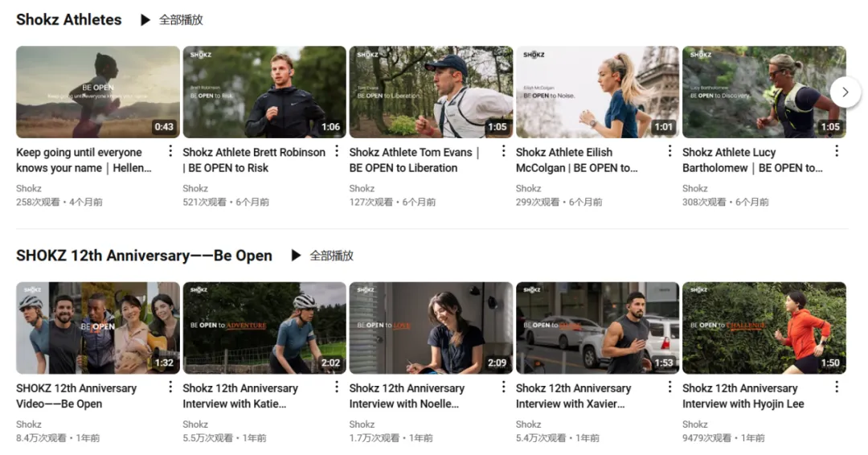This screenshot has height=455, width=868.
Task: Open Lucy Bartholomew BE OPEN to Discovery thumbnail
Action: [764, 92]
